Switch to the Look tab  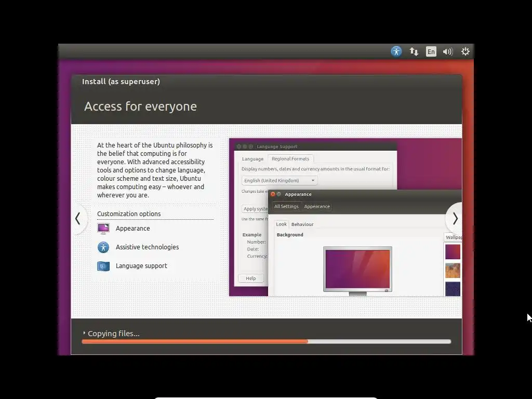click(281, 224)
